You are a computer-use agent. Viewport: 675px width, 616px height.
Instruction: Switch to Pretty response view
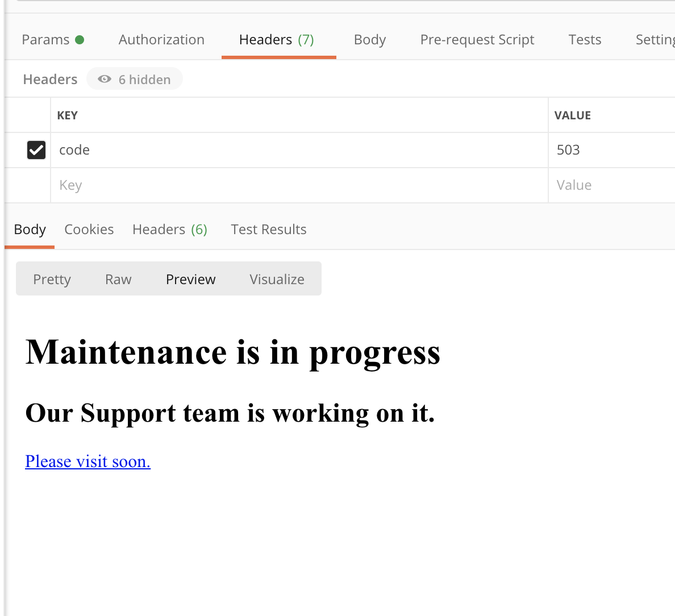52,278
